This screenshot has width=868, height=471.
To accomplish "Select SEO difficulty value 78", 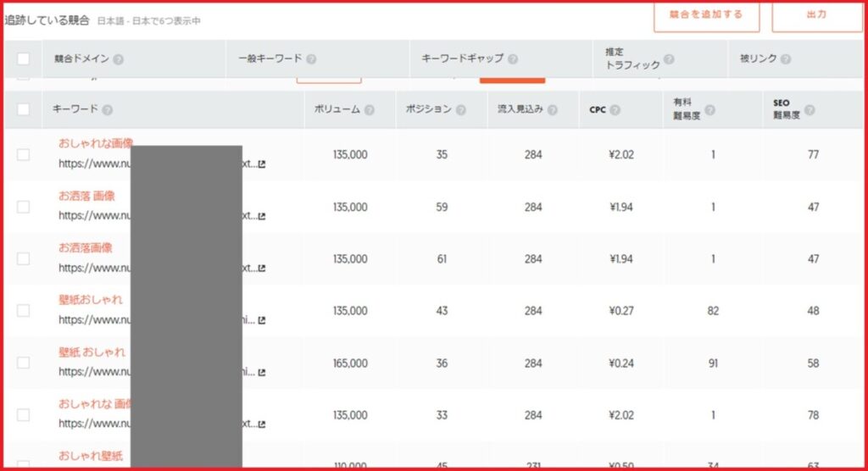I will tap(813, 415).
